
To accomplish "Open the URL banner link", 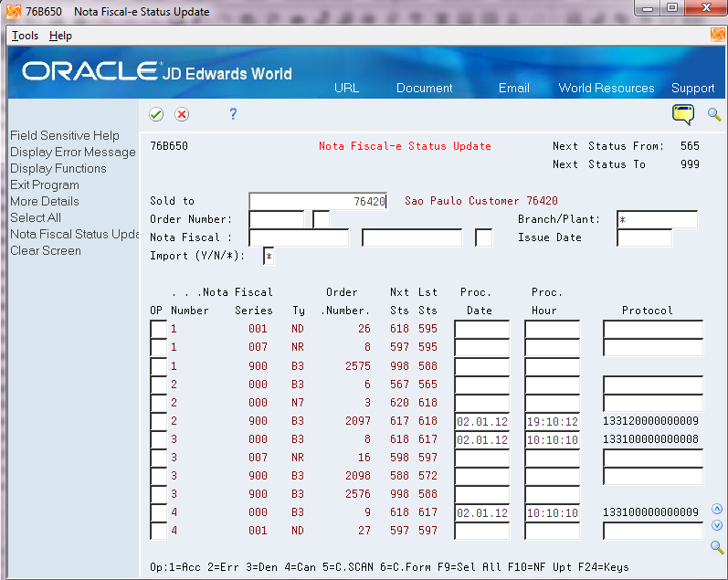I will click(x=346, y=88).
